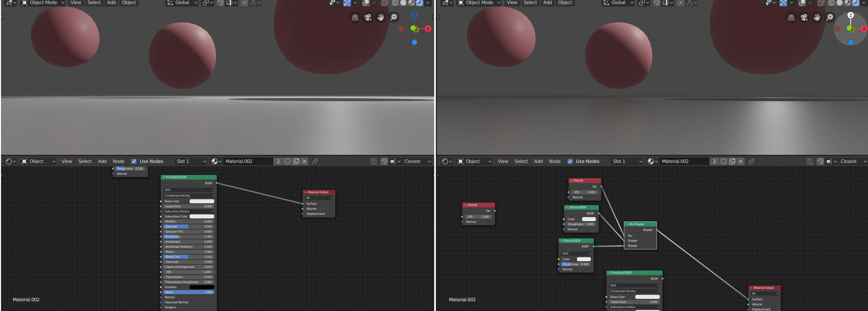Click blue Z axis gizmo in left viewport

(414, 15)
